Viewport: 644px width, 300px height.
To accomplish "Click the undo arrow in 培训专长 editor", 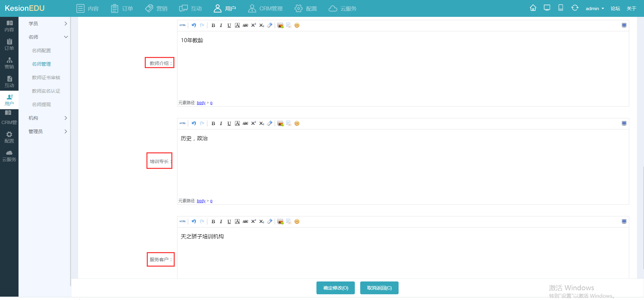I will pyautogui.click(x=194, y=123).
